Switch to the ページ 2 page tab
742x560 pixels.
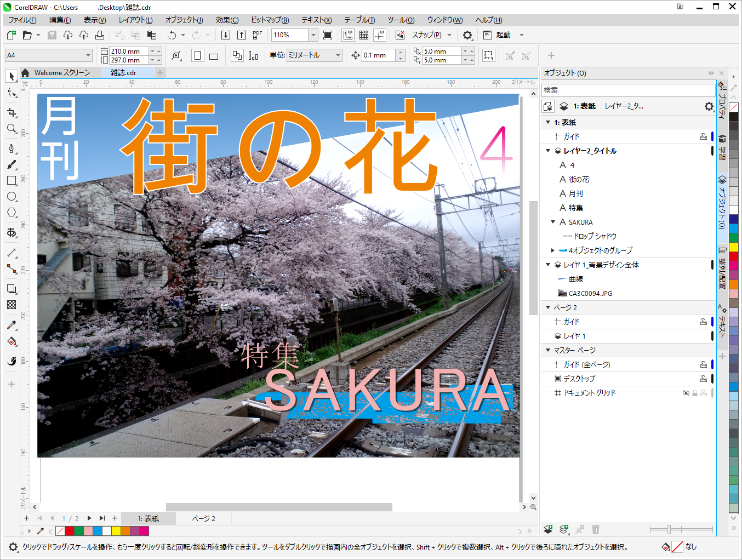(203, 518)
